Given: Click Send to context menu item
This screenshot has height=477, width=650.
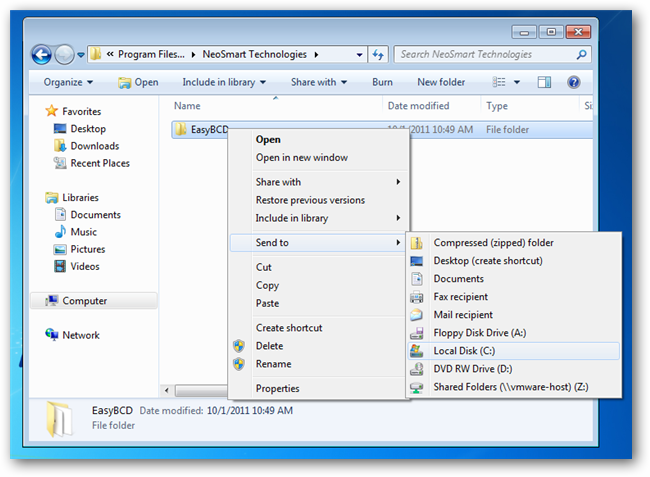Looking at the screenshot, I should point(318,243).
